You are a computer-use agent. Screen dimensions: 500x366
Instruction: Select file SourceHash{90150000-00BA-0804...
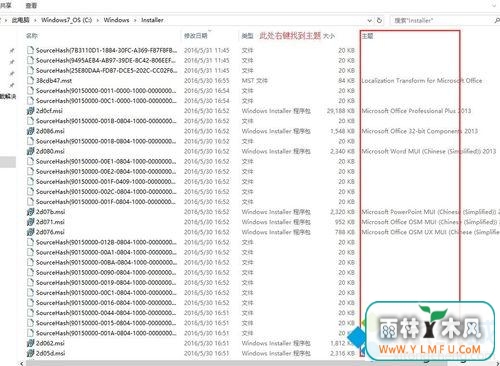106,262
